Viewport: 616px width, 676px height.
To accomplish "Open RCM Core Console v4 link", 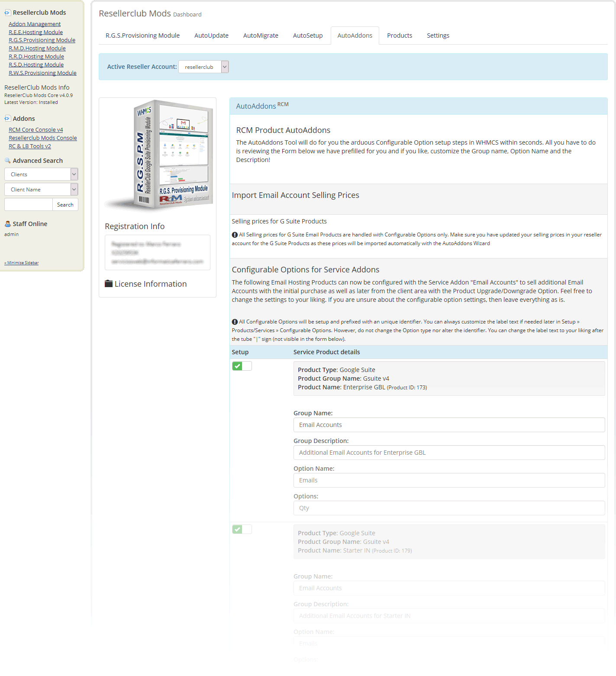I will [36, 129].
